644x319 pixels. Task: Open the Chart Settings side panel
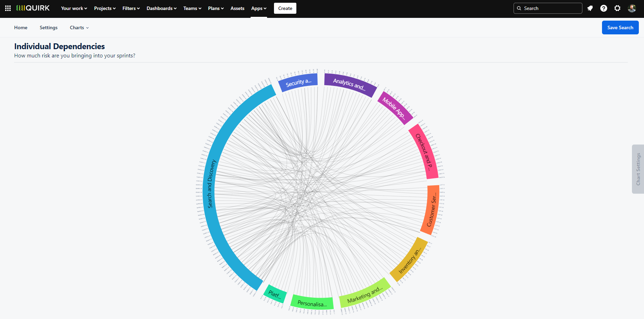pyautogui.click(x=638, y=169)
